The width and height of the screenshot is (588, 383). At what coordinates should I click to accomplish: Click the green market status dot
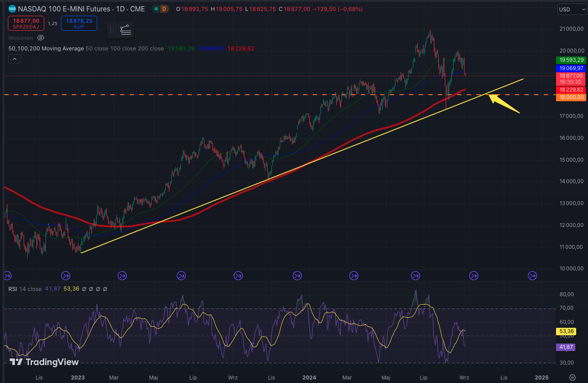click(155, 9)
